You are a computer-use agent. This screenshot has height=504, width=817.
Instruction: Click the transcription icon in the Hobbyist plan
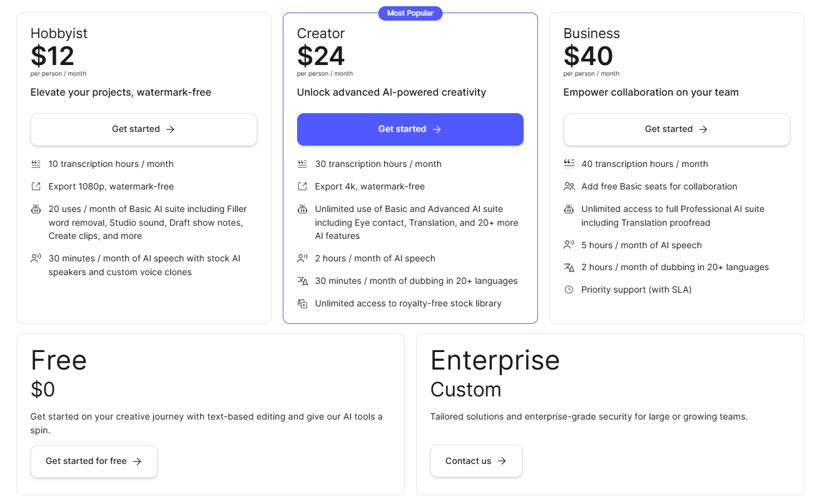(36, 164)
